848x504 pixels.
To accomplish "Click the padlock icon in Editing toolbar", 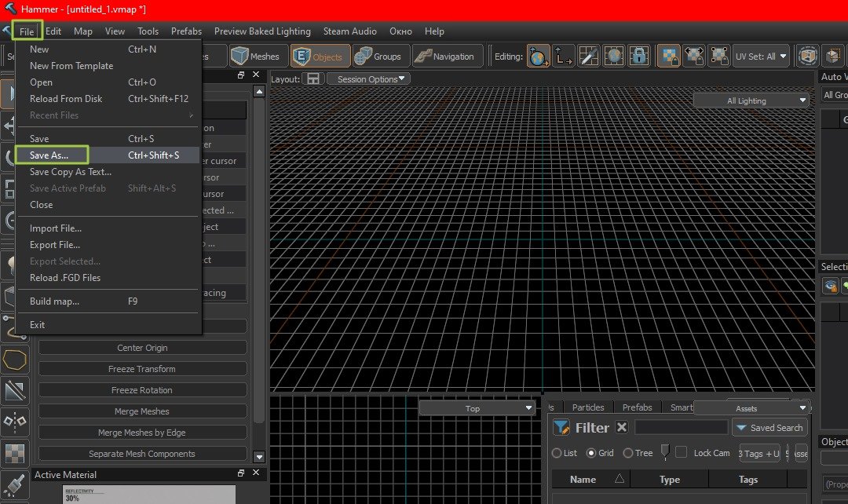I will [x=640, y=57].
